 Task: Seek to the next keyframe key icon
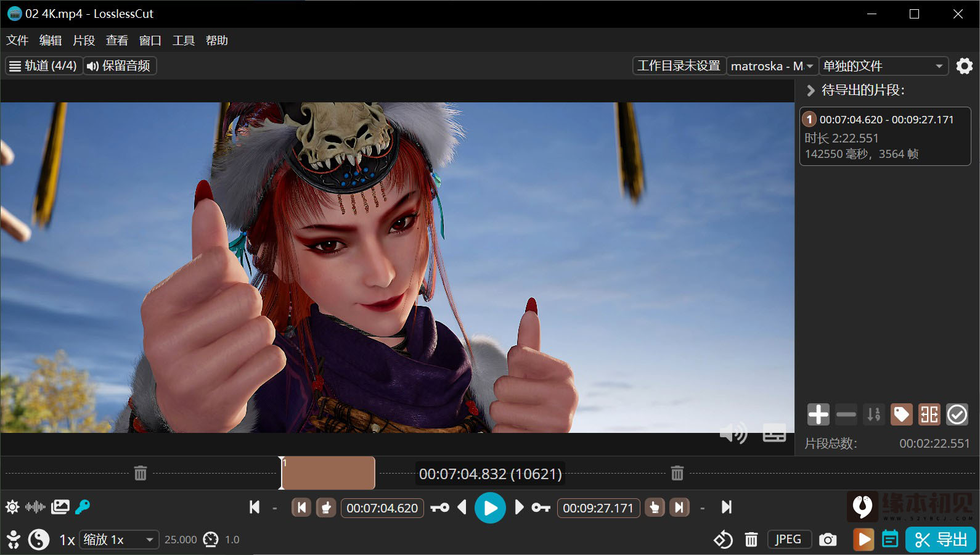541,508
